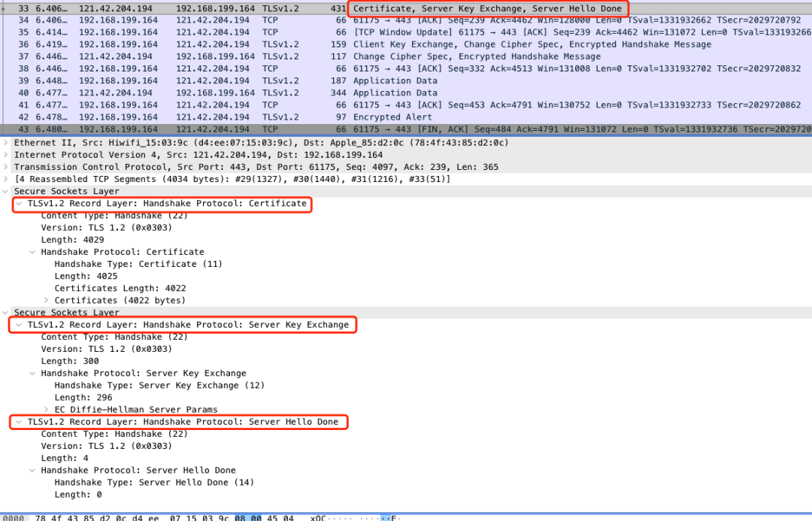Viewport: 812px width, 521px height.
Task: Expand the Ethernet II section
Action: [x=6, y=142]
